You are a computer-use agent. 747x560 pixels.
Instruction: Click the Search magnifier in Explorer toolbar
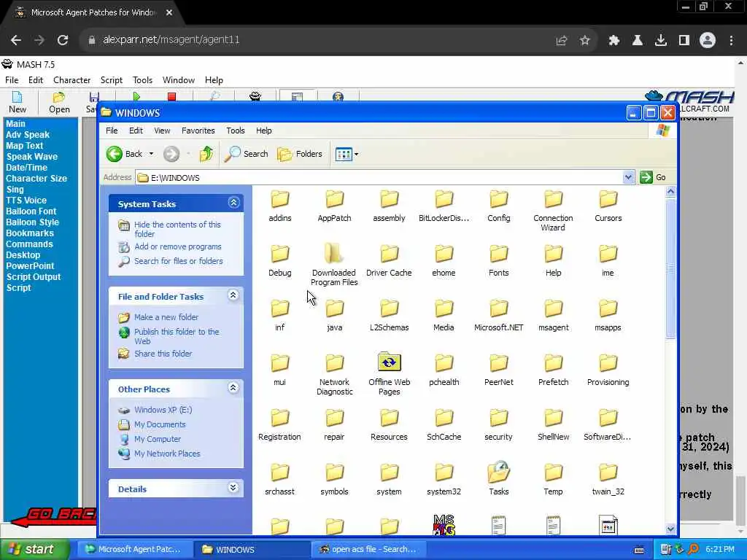coord(247,154)
